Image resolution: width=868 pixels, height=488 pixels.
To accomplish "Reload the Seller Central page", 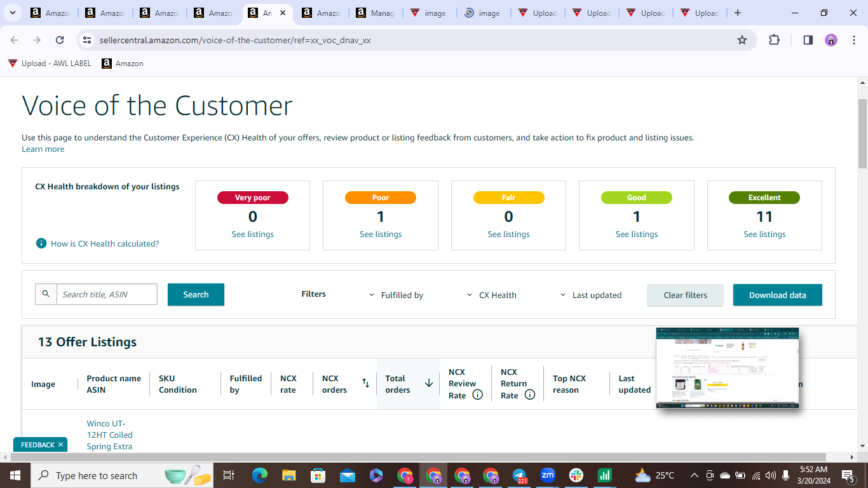I will 60,40.
